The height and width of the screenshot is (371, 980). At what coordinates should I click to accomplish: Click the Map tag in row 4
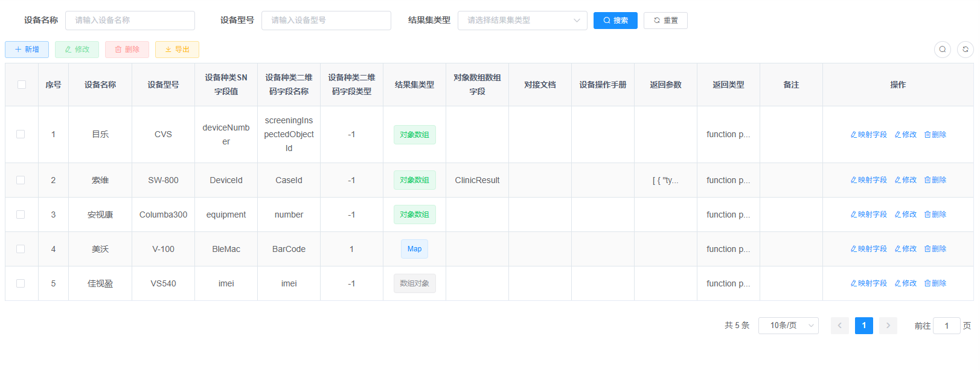[414, 249]
